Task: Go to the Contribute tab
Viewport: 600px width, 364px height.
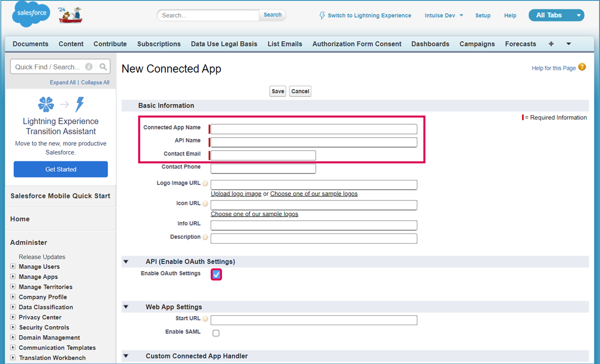Action: tap(110, 44)
